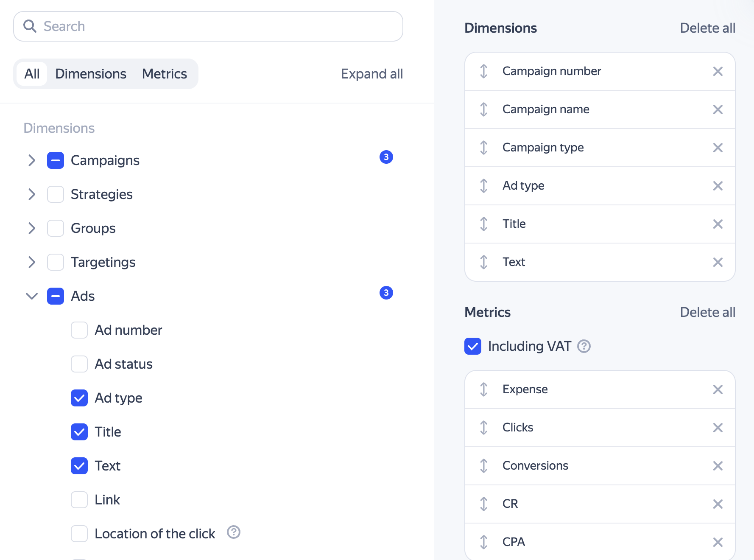
Task: Expand the Campaigns group
Action: [32, 160]
